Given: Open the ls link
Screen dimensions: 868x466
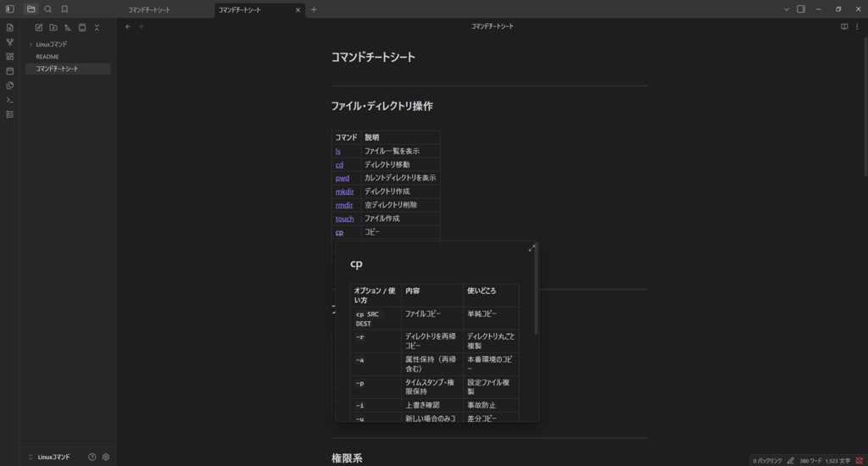Looking at the screenshot, I should [x=337, y=151].
